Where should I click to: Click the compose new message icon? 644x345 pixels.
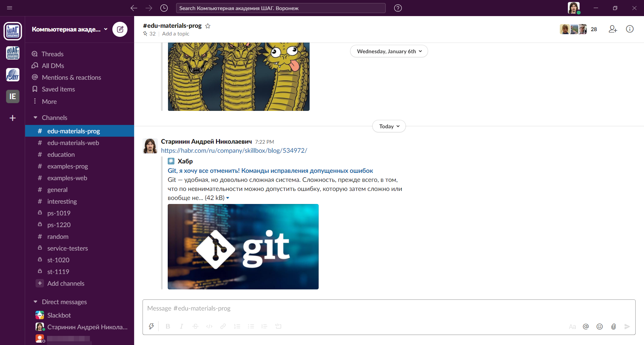[x=120, y=29]
